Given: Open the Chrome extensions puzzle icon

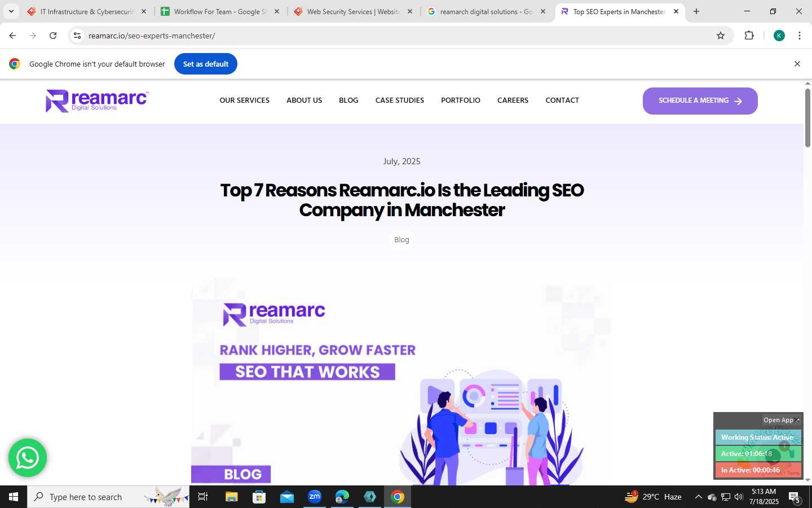Looking at the screenshot, I should [x=749, y=36].
